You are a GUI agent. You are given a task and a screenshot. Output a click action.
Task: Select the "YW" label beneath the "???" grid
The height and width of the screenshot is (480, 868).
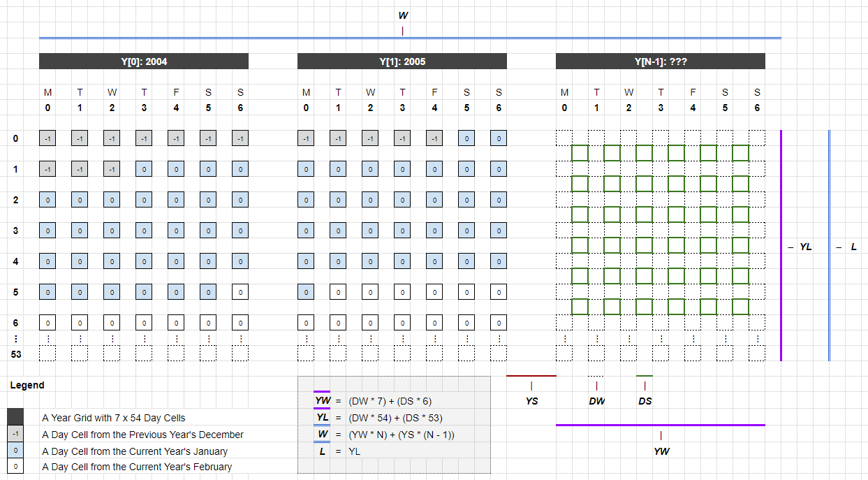661,451
